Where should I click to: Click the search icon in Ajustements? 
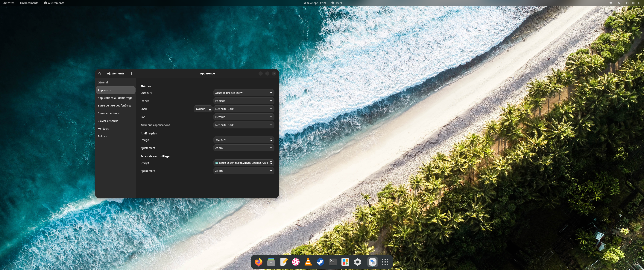coord(100,73)
